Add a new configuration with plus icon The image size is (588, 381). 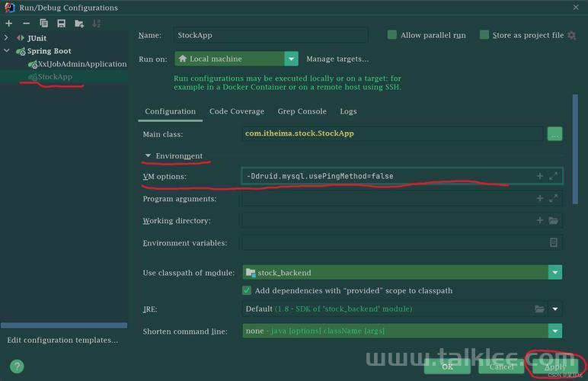(9, 24)
